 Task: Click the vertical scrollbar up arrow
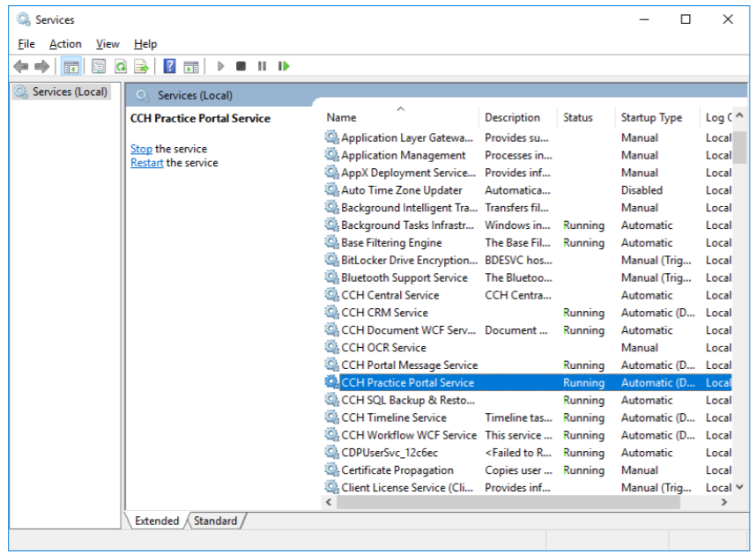click(x=740, y=115)
